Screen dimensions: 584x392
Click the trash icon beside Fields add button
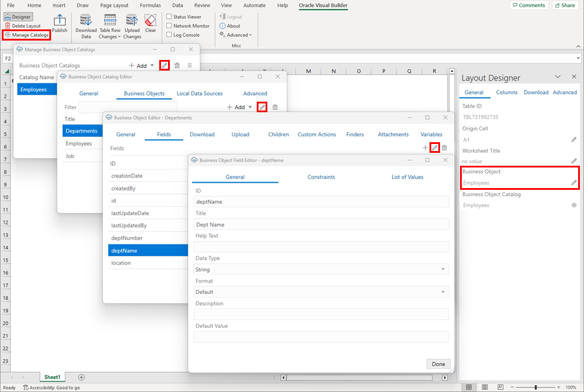tap(444, 148)
